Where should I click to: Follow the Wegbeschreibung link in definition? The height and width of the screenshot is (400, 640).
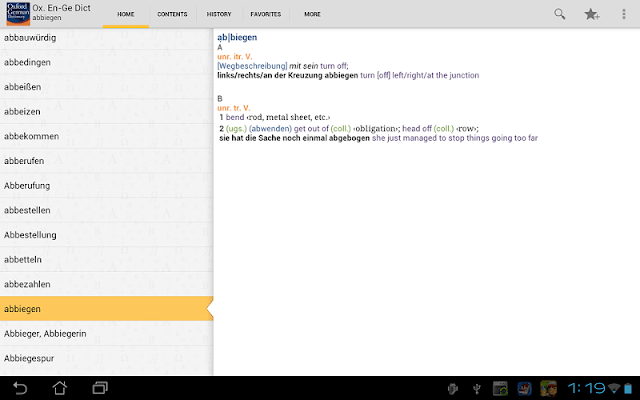coord(252,66)
